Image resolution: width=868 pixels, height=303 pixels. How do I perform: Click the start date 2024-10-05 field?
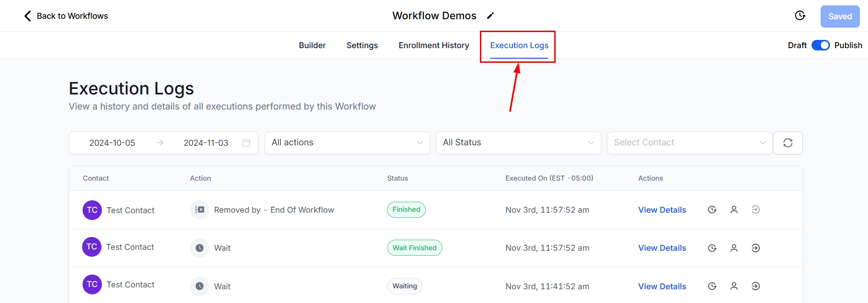(x=112, y=143)
